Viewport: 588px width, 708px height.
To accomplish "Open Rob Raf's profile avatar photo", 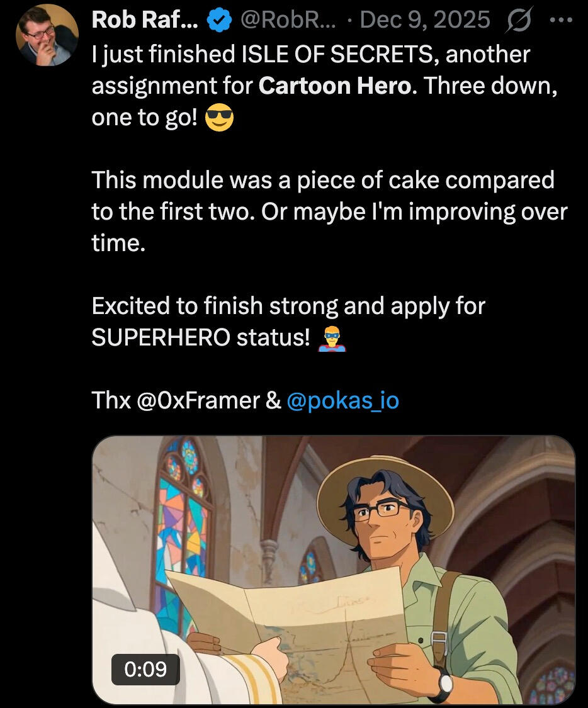I will [47, 37].
